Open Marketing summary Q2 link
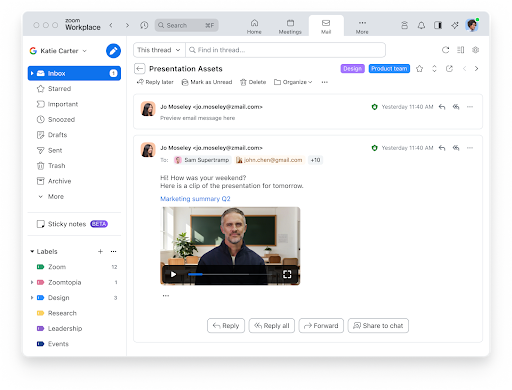The height and width of the screenshot is (390, 512). [195, 199]
